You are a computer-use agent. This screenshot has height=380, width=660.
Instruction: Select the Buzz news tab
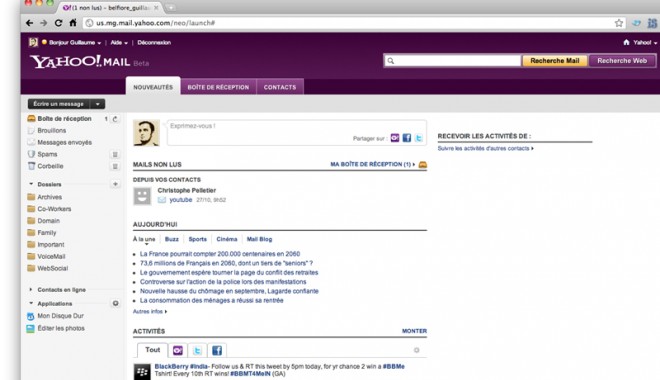click(x=172, y=239)
